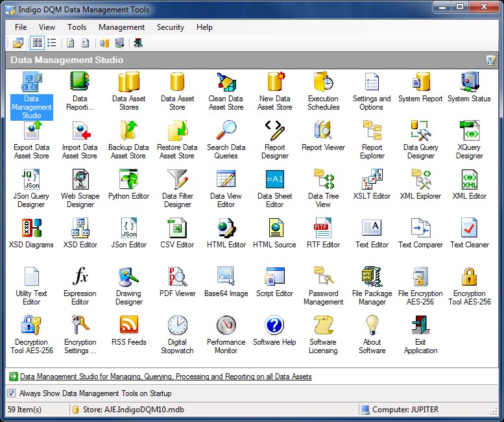Switch to large icons view in toolbar

click(x=37, y=43)
